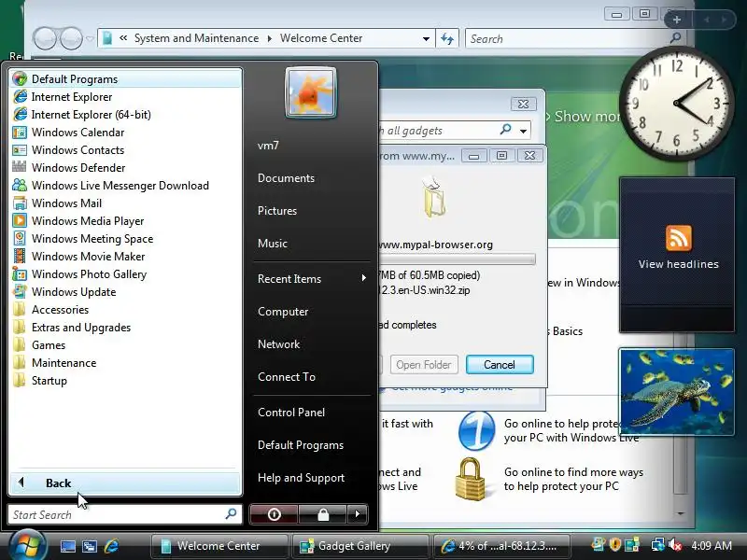Launch Internet Explorer (64-bit)

[126, 114]
